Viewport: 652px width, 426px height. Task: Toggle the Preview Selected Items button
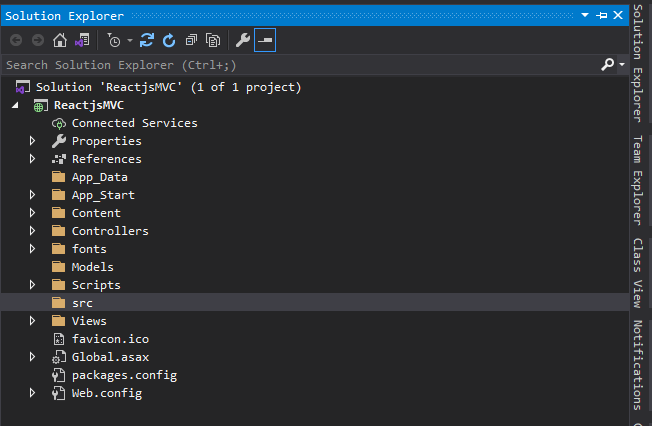(265, 40)
